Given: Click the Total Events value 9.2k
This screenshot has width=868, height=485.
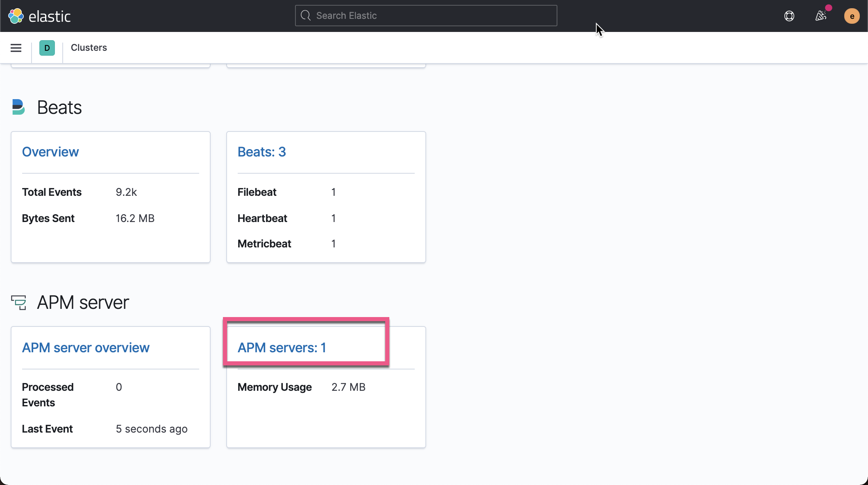Looking at the screenshot, I should click(x=126, y=192).
